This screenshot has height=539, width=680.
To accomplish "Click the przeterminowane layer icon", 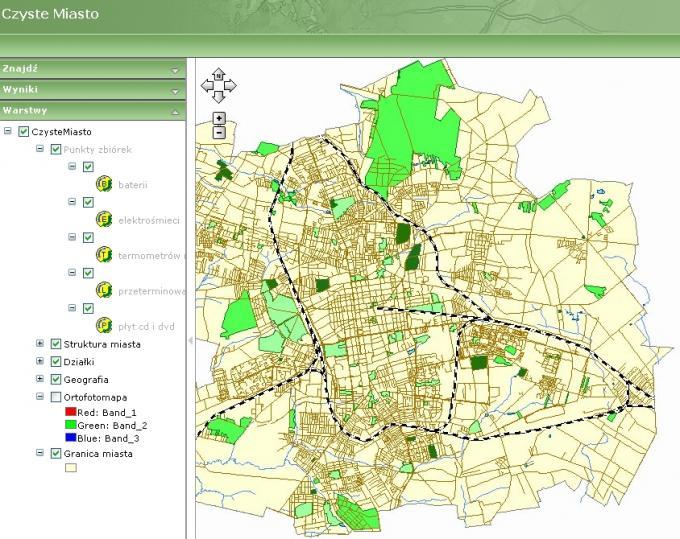I will [104, 290].
